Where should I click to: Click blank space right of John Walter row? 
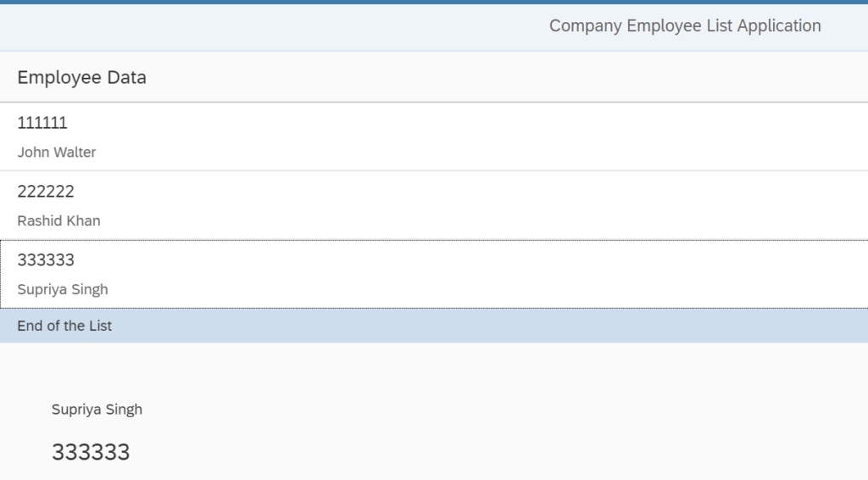point(509,137)
